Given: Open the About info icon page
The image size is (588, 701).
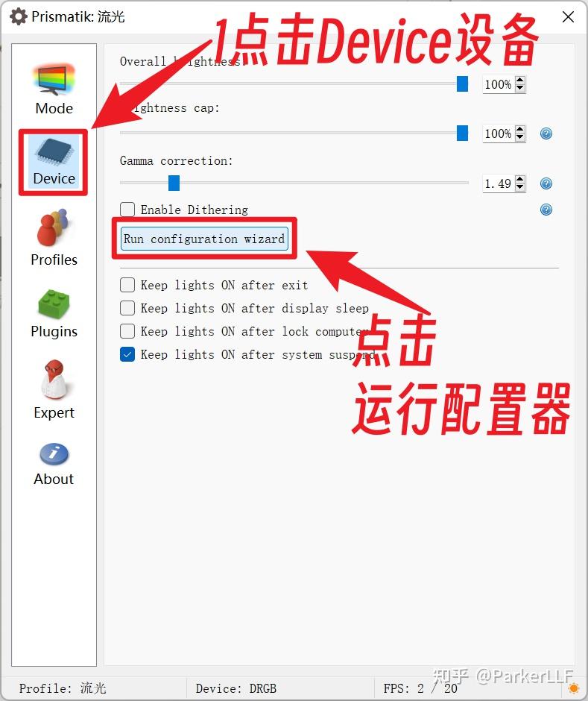Looking at the screenshot, I should click(54, 464).
